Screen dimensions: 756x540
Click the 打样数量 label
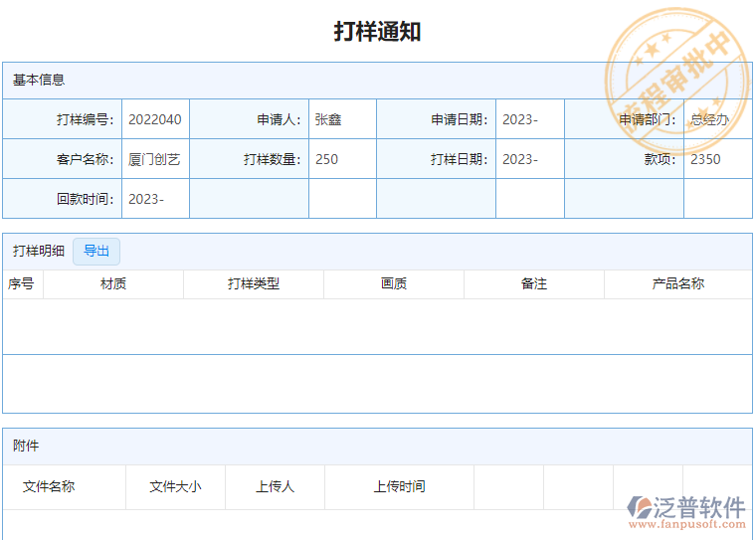tap(273, 159)
